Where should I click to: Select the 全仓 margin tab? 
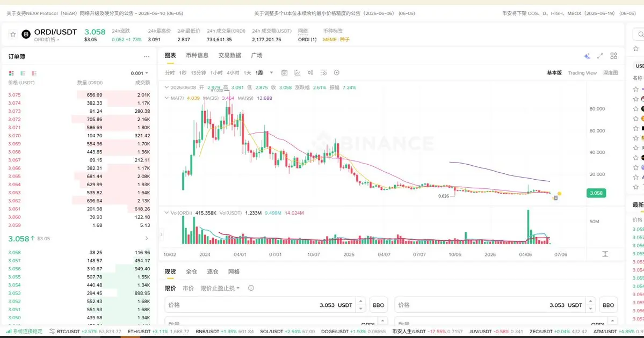tap(191, 271)
